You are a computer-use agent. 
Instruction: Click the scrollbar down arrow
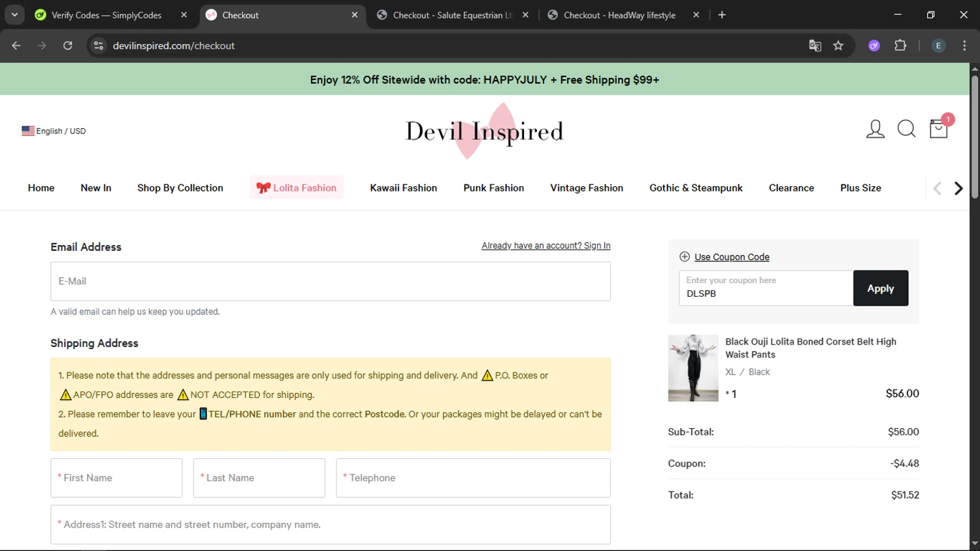975,543
